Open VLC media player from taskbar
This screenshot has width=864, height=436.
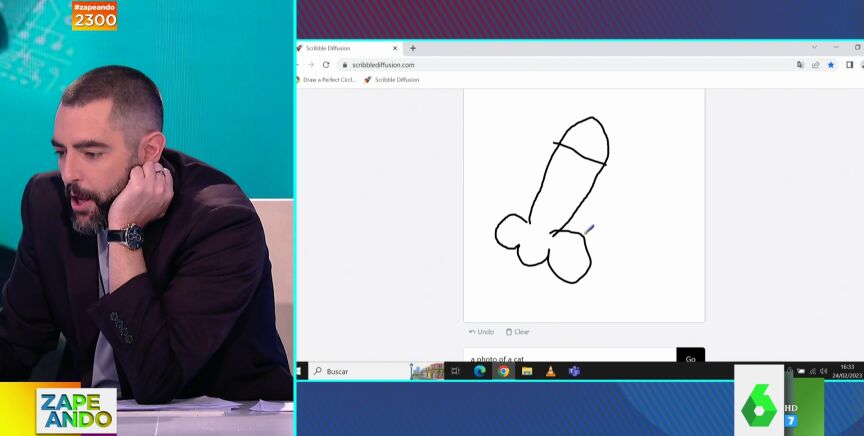(x=550, y=371)
